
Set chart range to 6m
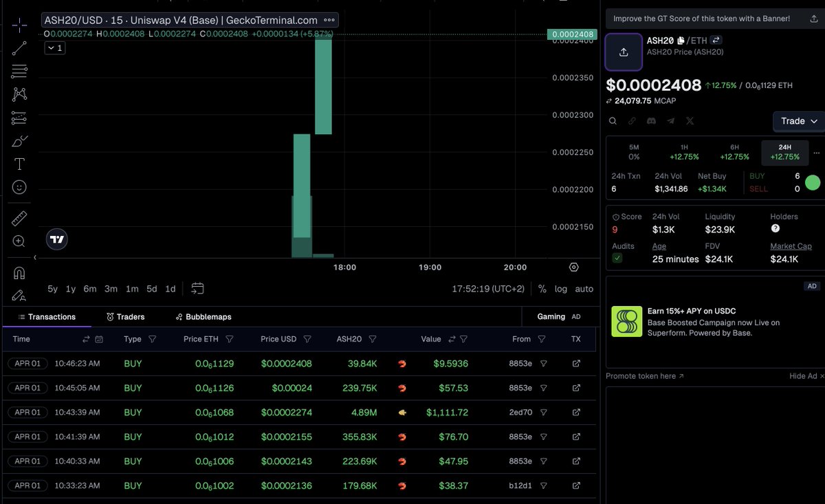(x=90, y=289)
